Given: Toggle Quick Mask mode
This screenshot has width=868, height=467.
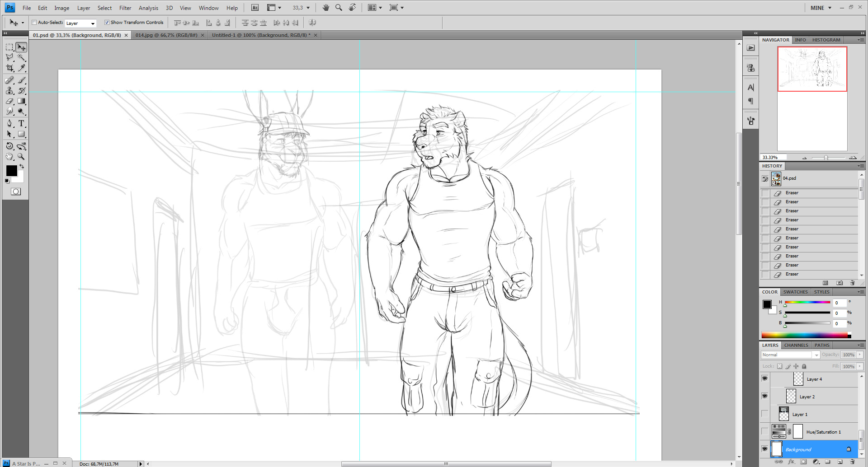Looking at the screenshot, I should (16, 191).
